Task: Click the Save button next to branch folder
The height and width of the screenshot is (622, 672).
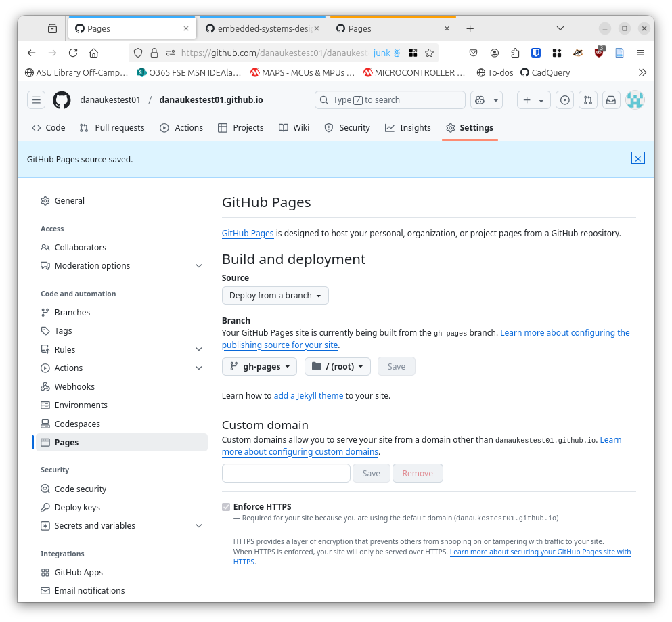Action: coord(397,367)
